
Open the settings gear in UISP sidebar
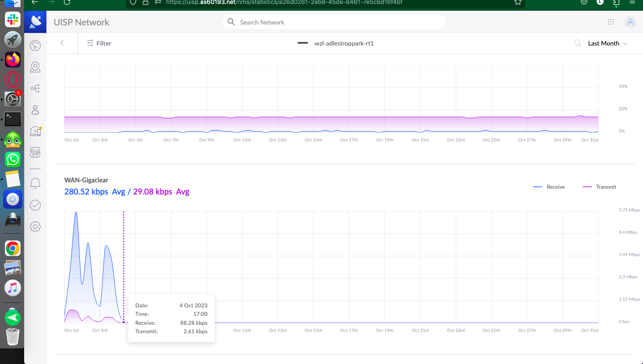tap(35, 227)
